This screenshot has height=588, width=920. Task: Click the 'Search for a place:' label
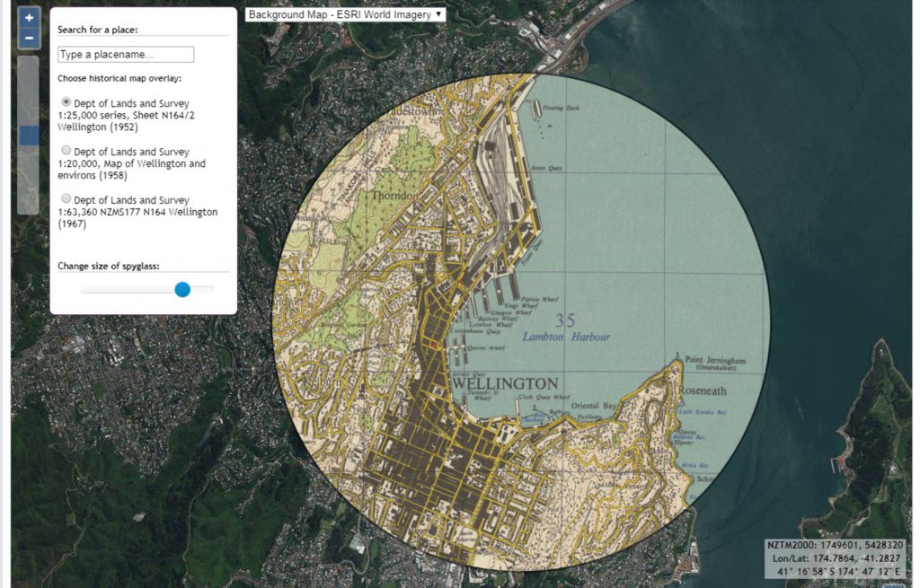(97, 30)
